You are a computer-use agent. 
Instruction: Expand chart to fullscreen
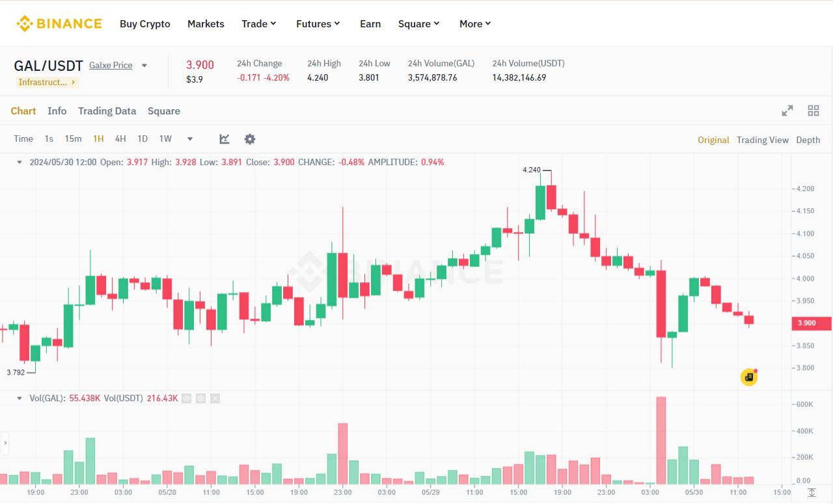point(787,111)
